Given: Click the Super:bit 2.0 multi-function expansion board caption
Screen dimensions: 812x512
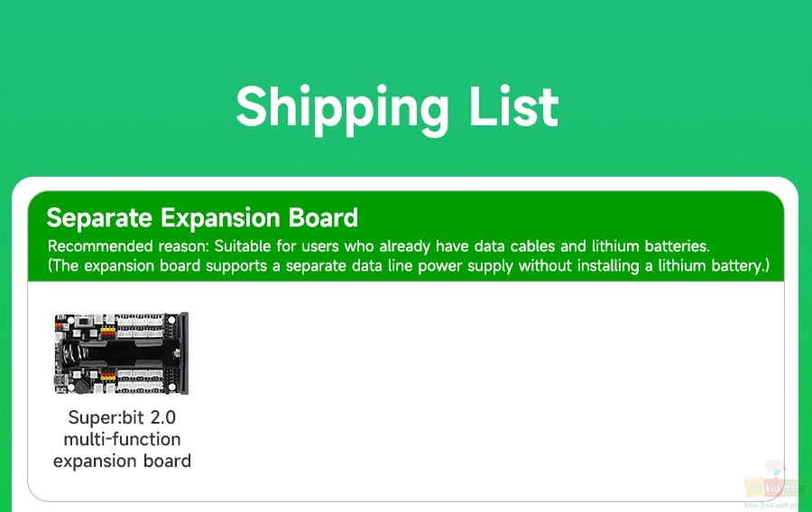Looking at the screenshot, I should point(122,439).
